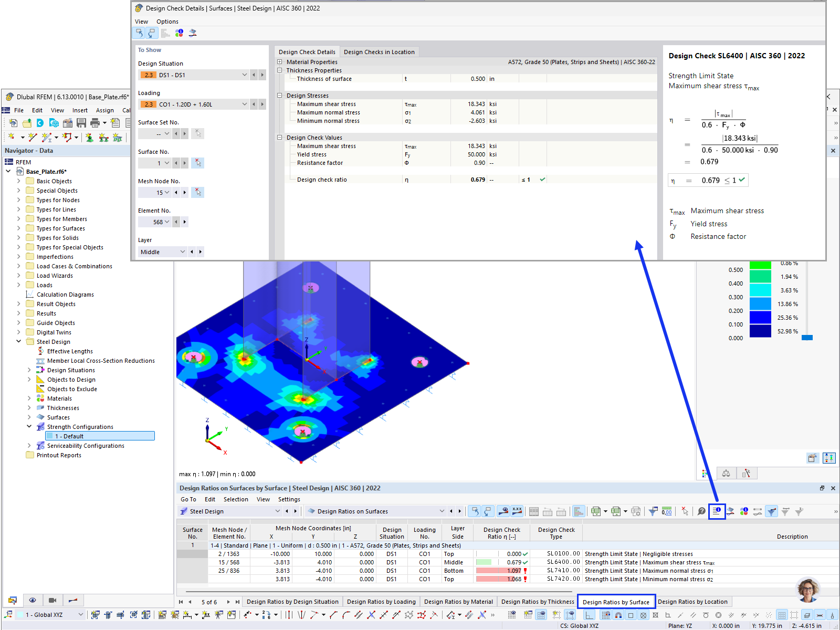Click the first-page navigation arrow of the result tabs
Image resolution: width=840 pixels, height=630 pixels.
click(x=181, y=602)
